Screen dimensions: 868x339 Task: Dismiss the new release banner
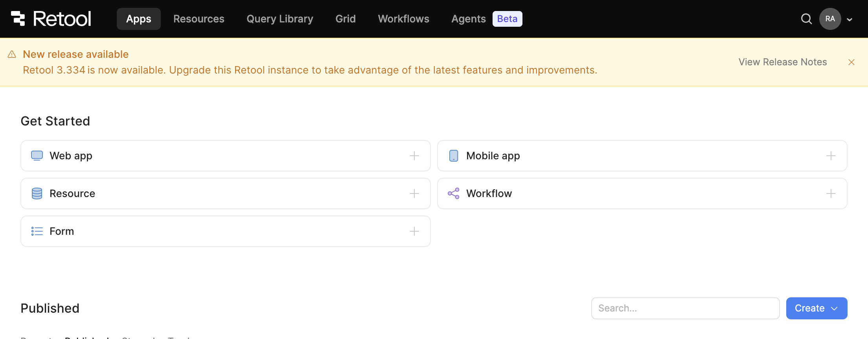pos(851,62)
